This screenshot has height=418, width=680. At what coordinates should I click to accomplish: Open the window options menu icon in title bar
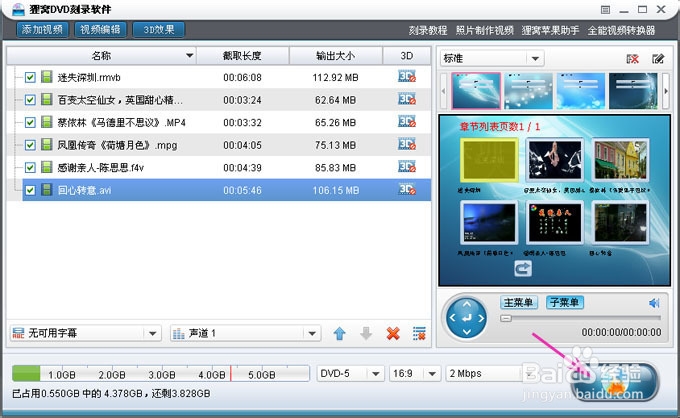coord(605,9)
